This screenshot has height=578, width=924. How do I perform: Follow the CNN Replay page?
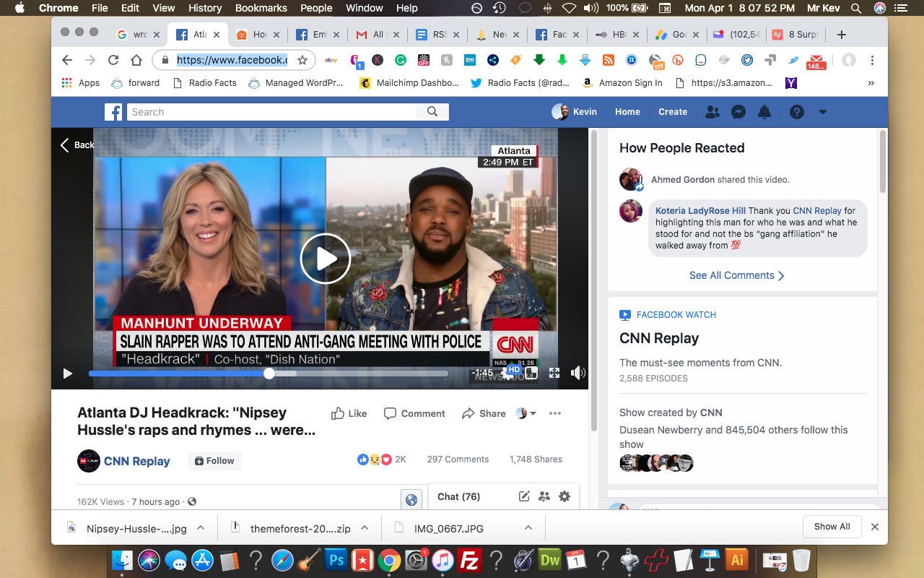[x=214, y=461]
